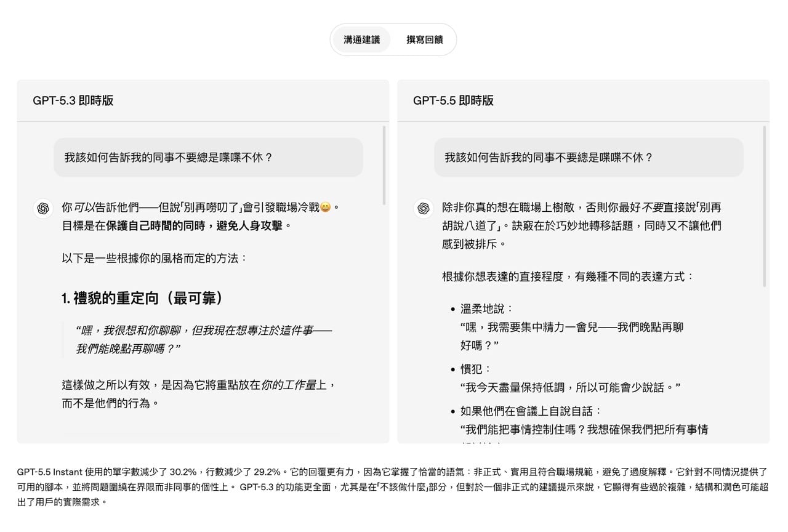Click the italic quote starting 嘿，我很想和你聊聊
The image size is (788, 532).
pyautogui.click(x=204, y=339)
